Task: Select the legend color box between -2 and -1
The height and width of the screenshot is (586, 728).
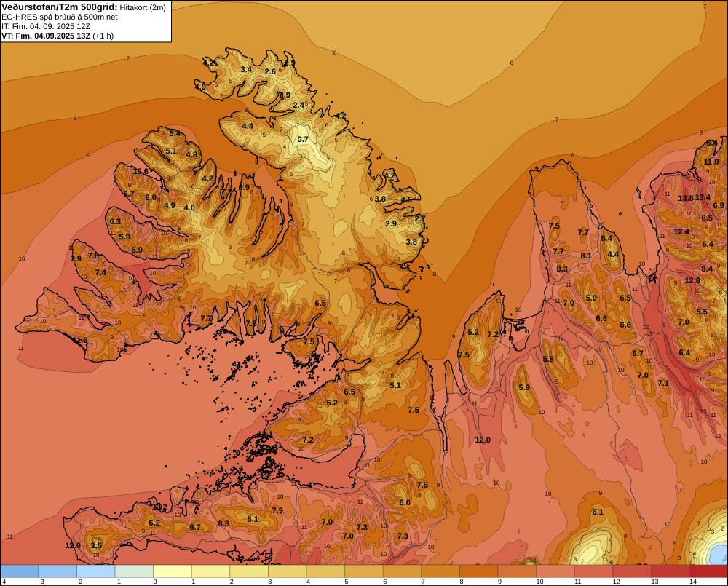Action: (x=95, y=571)
